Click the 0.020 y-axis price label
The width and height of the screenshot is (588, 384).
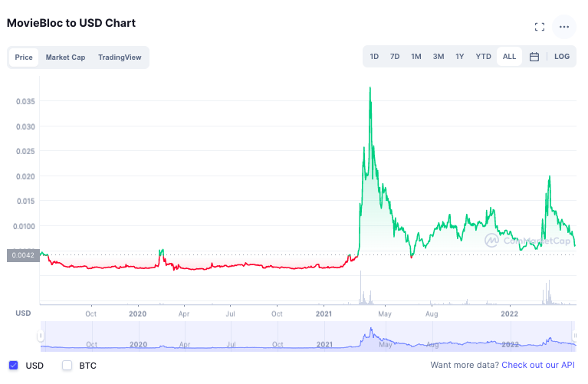[25, 176]
